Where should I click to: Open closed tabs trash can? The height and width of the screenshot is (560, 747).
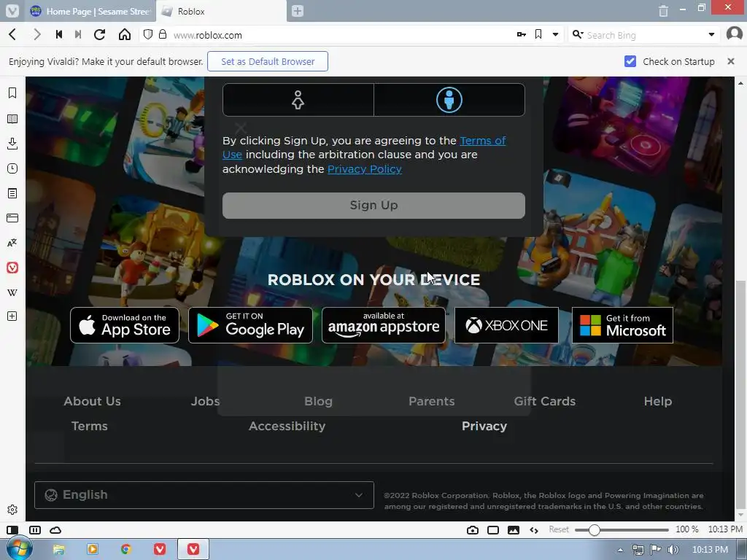663,10
